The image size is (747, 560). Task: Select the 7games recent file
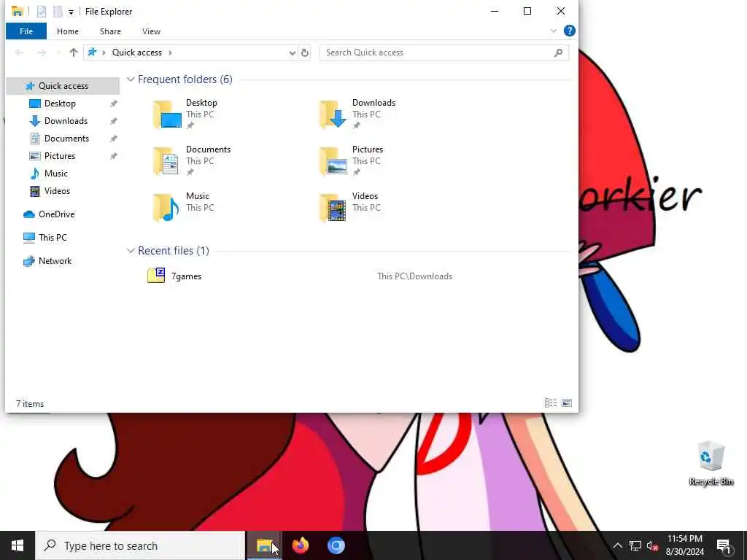(186, 276)
